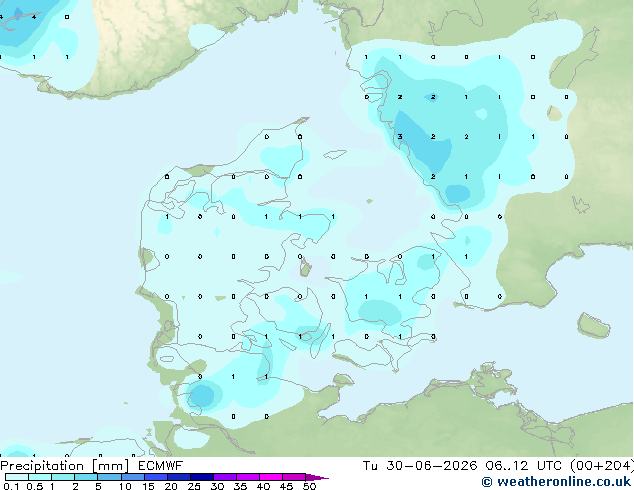Click the '0.5' legend scale label
This screenshot has height=490, width=634.
click(35, 486)
